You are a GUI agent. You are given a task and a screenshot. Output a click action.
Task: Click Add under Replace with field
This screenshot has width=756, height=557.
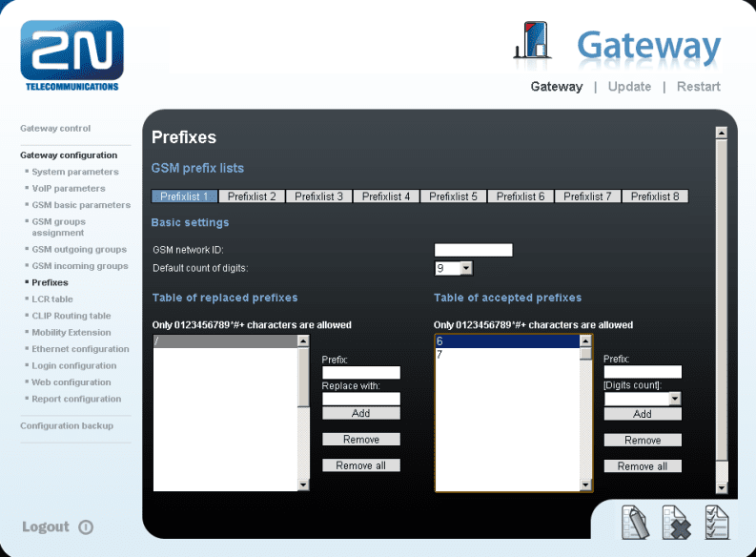tap(361, 413)
